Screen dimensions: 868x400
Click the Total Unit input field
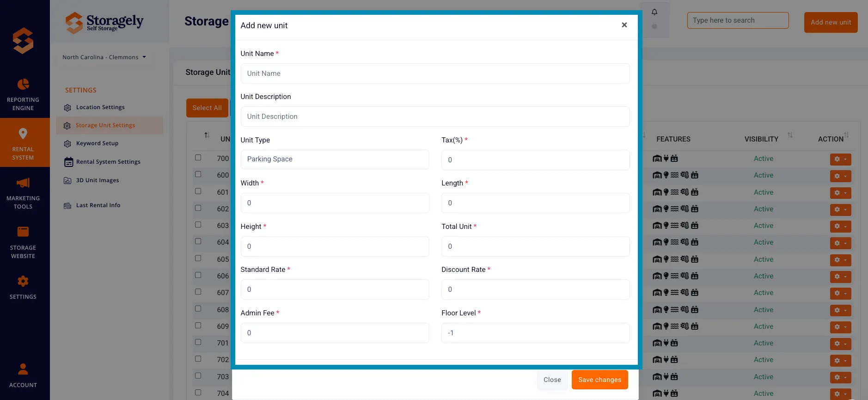pos(535,246)
